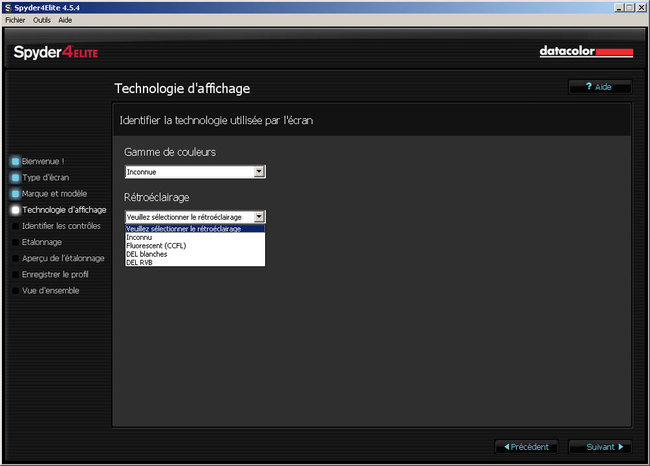Click the Etalonnage step marker icon
650x466 pixels.
16,242
